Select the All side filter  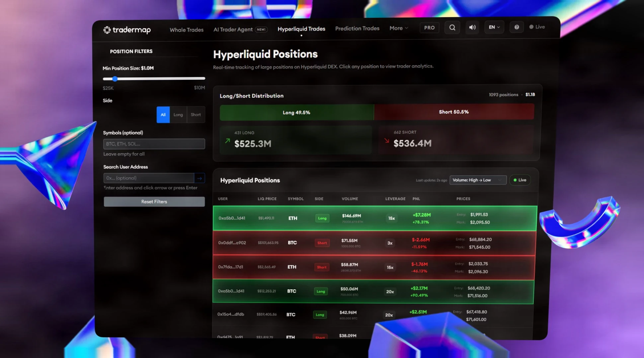click(x=163, y=115)
